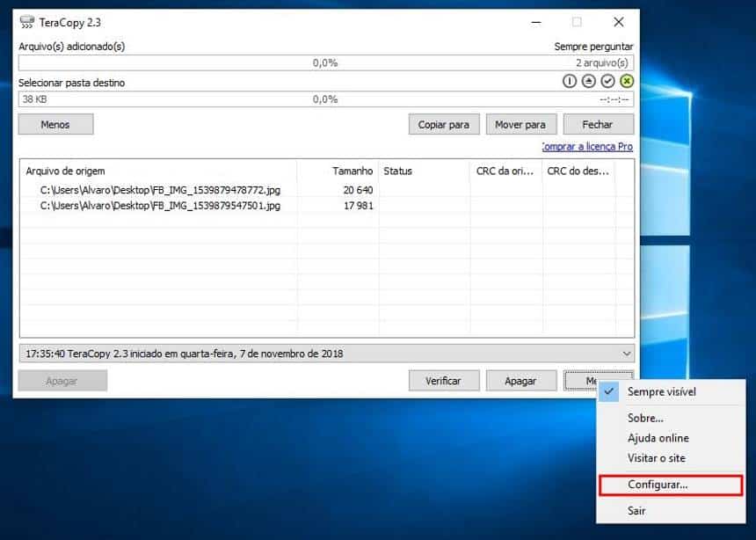
Task: Click the CRC da ori... column header
Action: tap(506, 171)
